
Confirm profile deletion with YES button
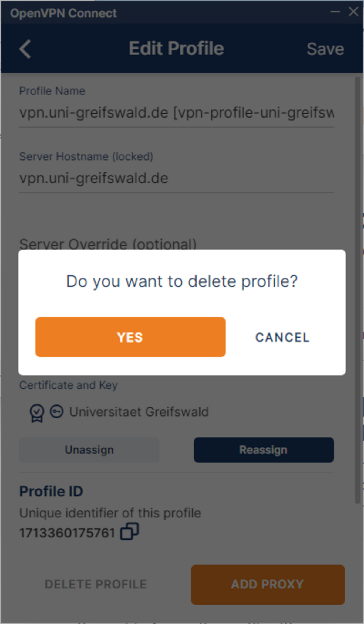[x=130, y=337]
